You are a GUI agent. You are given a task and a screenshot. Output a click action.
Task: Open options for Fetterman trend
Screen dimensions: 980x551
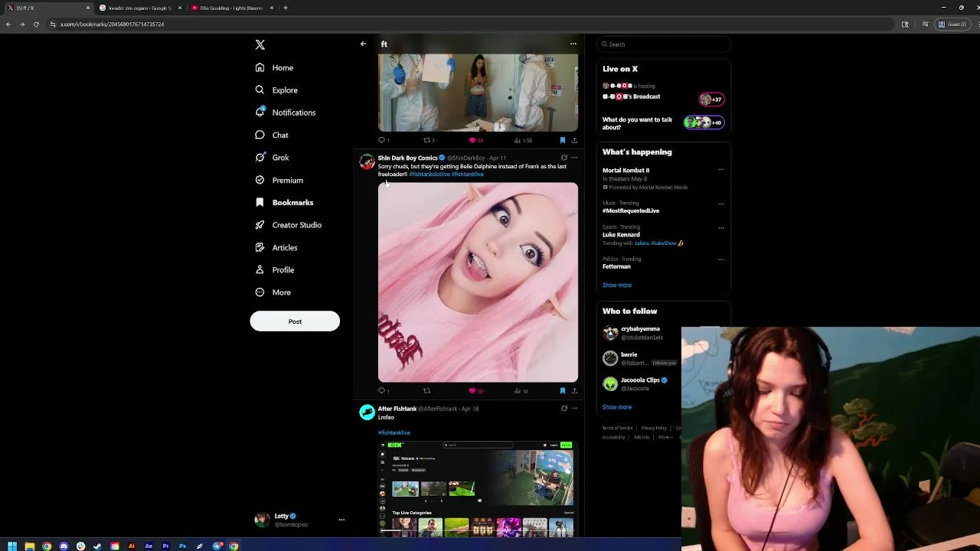click(721, 259)
